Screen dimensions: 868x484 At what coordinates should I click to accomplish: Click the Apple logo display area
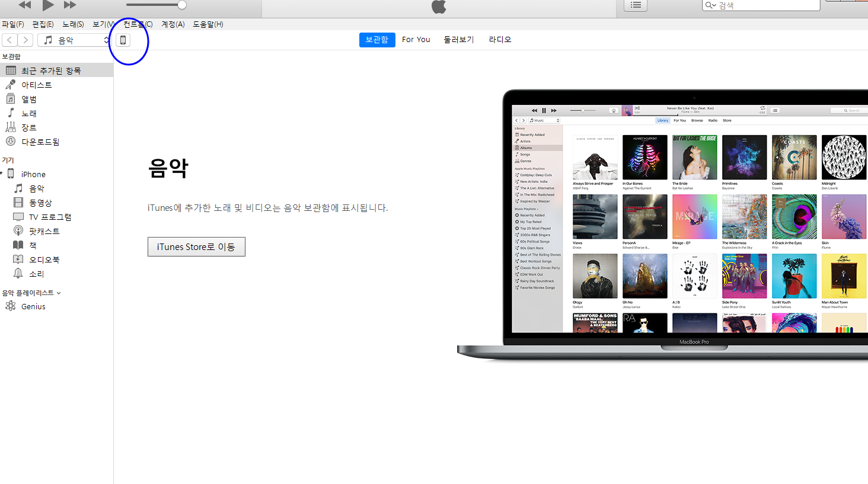click(x=439, y=7)
